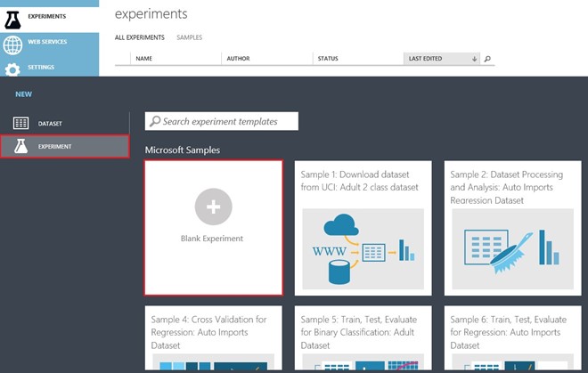Image resolution: width=588 pixels, height=373 pixels.
Task: Click the Web Services globe icon
Action: [12, 45]
